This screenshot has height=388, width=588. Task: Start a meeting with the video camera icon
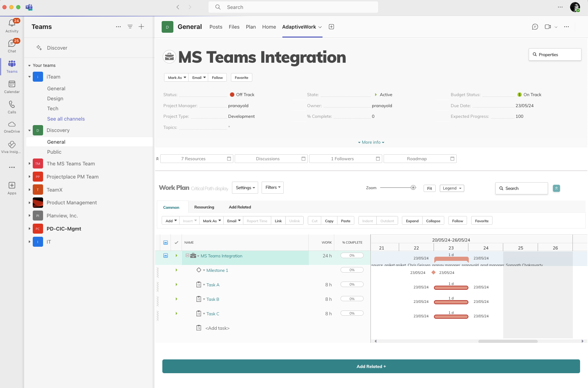click(548, 27)
